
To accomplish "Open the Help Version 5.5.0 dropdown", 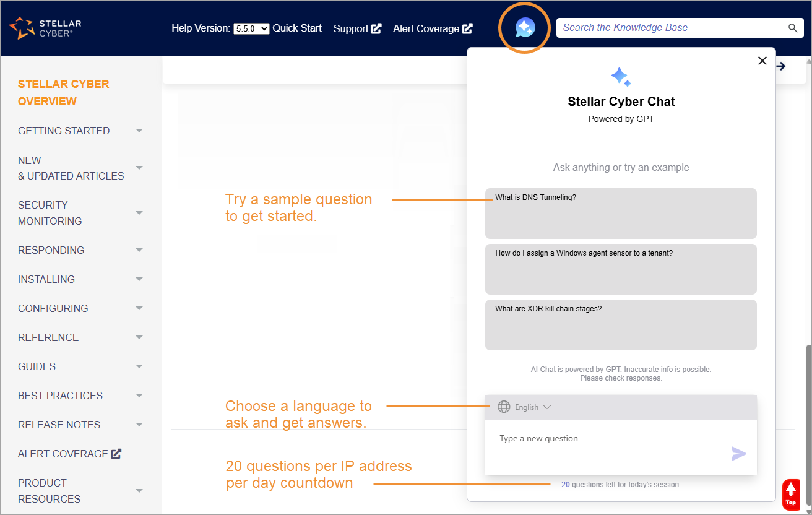I will click(x=251, y=28).
